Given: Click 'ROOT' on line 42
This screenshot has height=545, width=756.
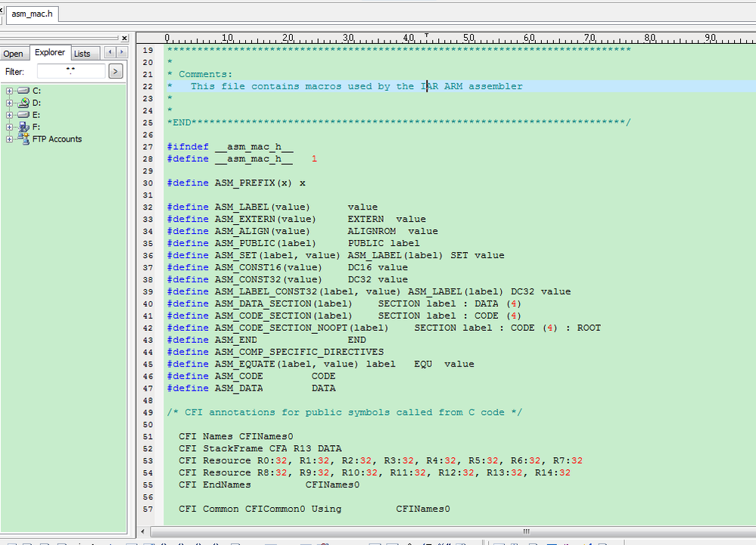Looking at the screenshot, I should coord(589,328).
